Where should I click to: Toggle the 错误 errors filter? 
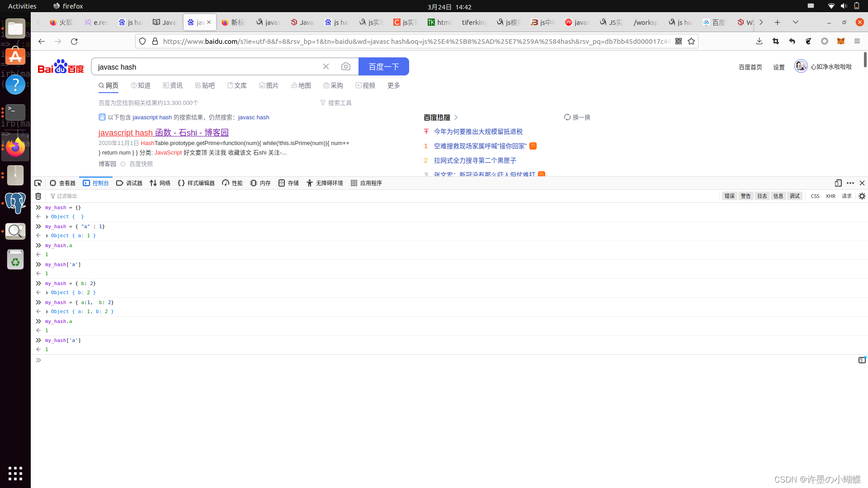(x=729, y=196)
